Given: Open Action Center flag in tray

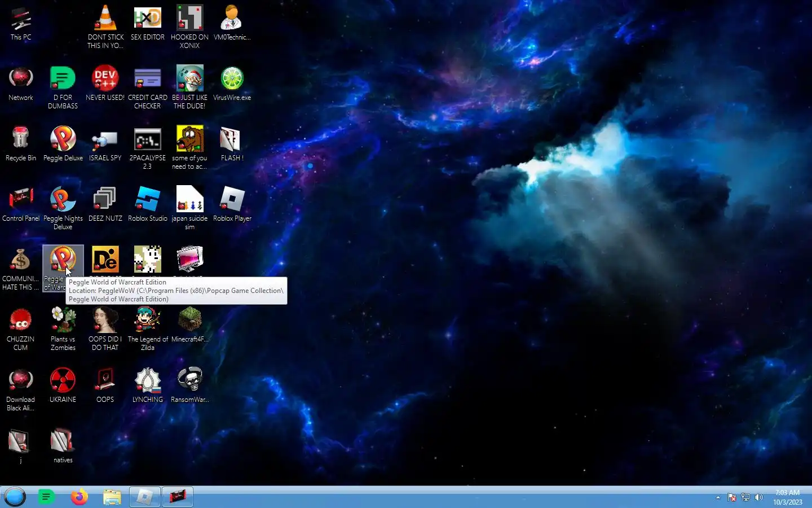Looking at the screenshot, I should pos(732,497).
